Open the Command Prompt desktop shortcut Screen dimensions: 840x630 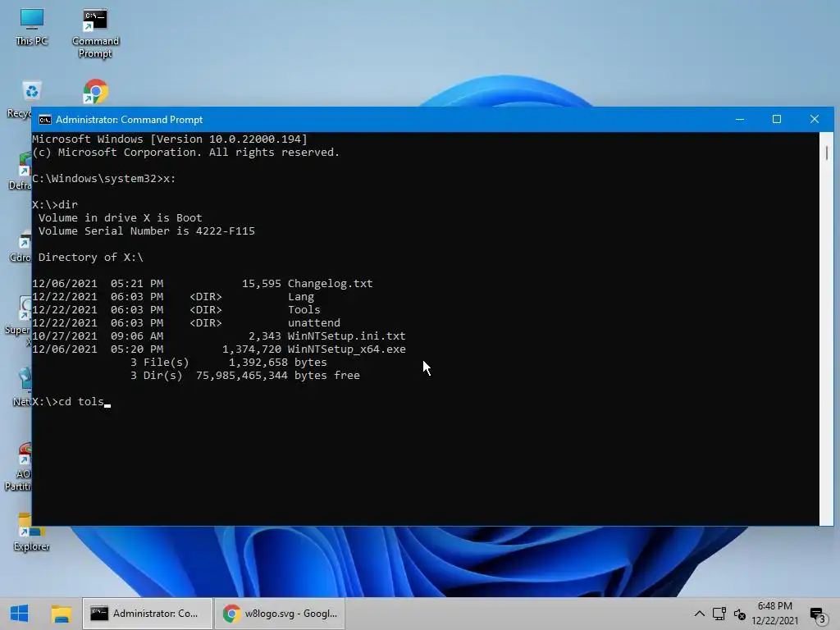(95, 33)
